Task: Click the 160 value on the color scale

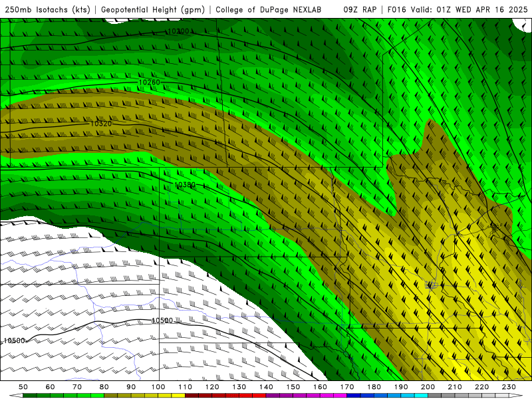Action: click(321, 387)
